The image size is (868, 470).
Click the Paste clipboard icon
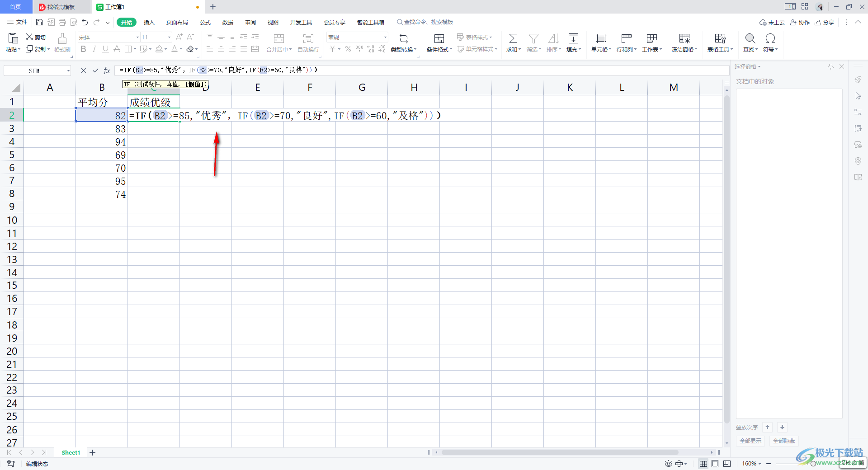13,38
